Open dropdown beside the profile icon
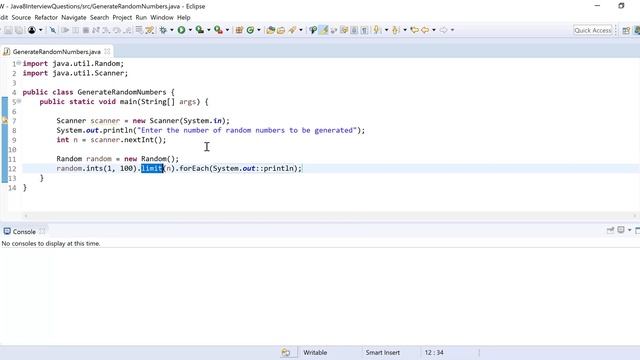Viewport: 640px width, 360px height. (40, 30)
